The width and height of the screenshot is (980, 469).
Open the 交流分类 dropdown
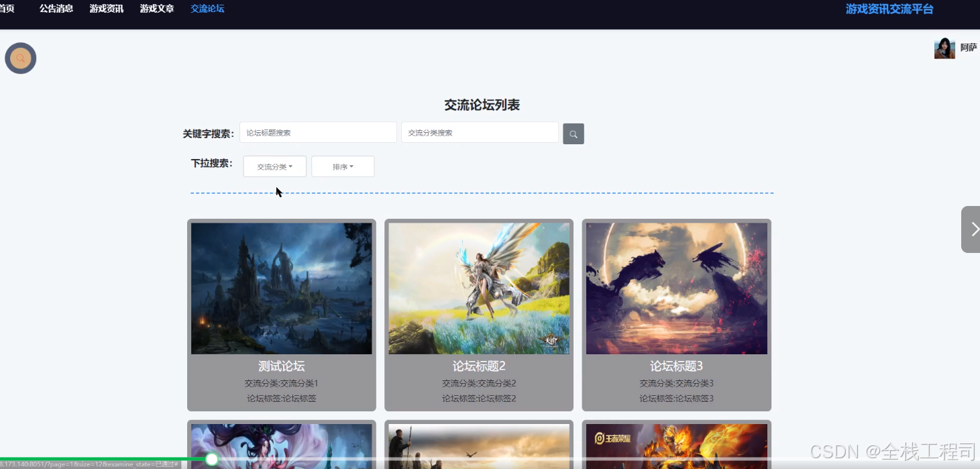275,166
